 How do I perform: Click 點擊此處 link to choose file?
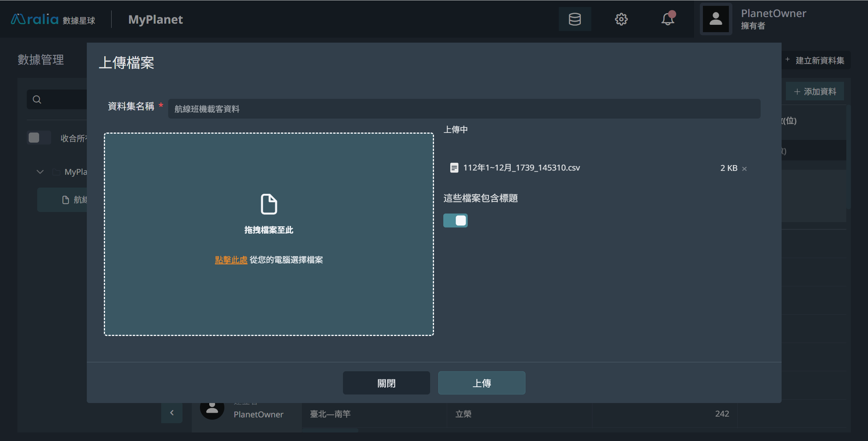click(x=231, y=260)
